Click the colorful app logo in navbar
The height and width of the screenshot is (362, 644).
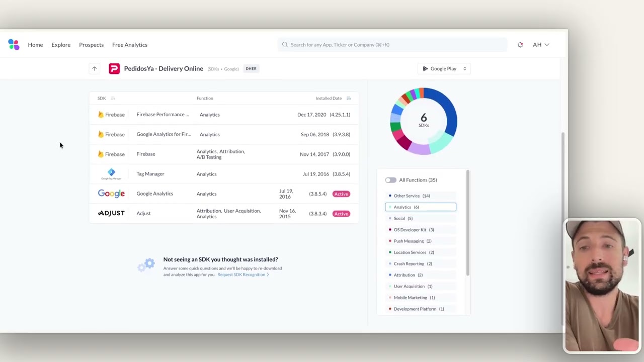tap(14, 45)
